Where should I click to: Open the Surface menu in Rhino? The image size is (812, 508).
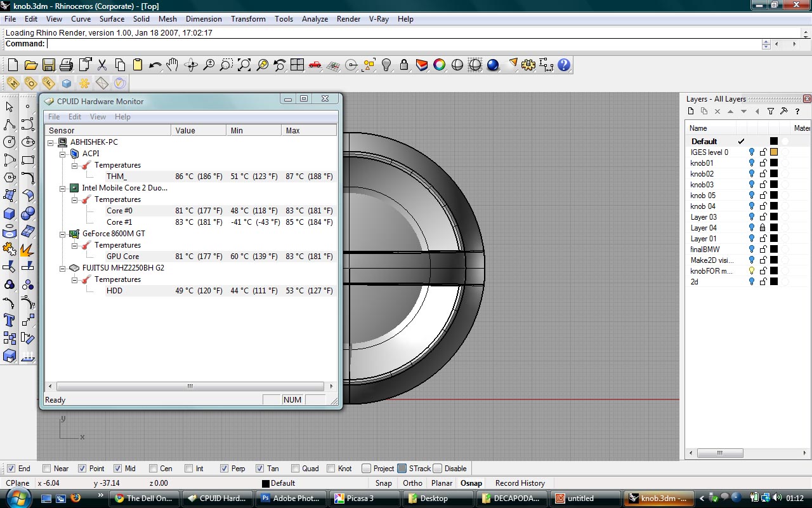[112, 19]
